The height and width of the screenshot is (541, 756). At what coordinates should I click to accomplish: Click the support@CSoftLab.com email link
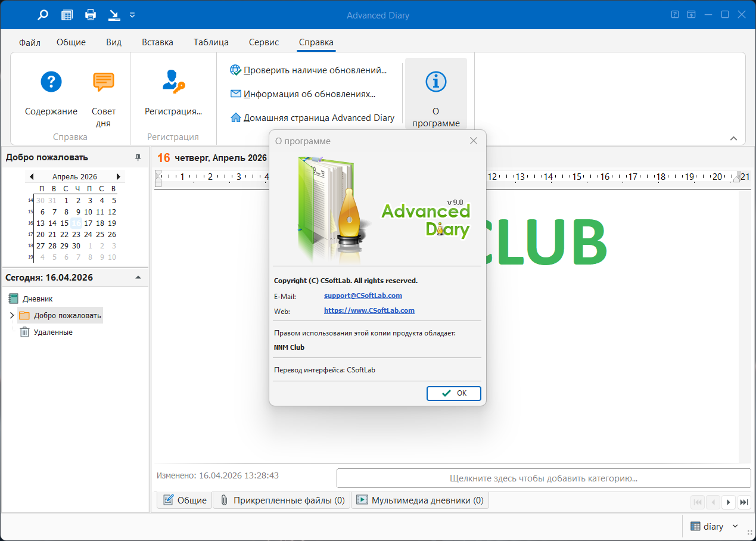363,296
